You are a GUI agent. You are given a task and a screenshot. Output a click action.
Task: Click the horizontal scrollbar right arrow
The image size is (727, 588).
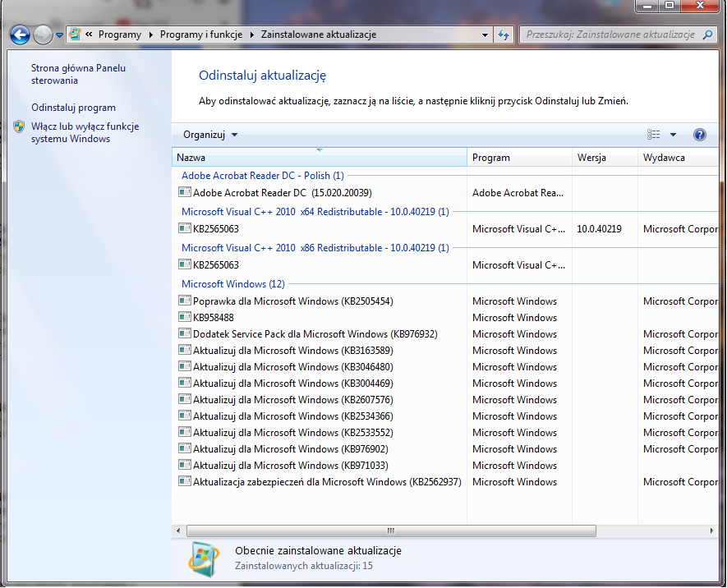[x=711, y=531]
